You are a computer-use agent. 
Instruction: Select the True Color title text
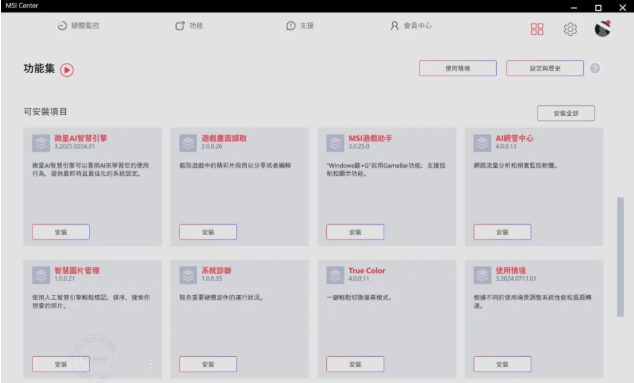click(367, 270)
